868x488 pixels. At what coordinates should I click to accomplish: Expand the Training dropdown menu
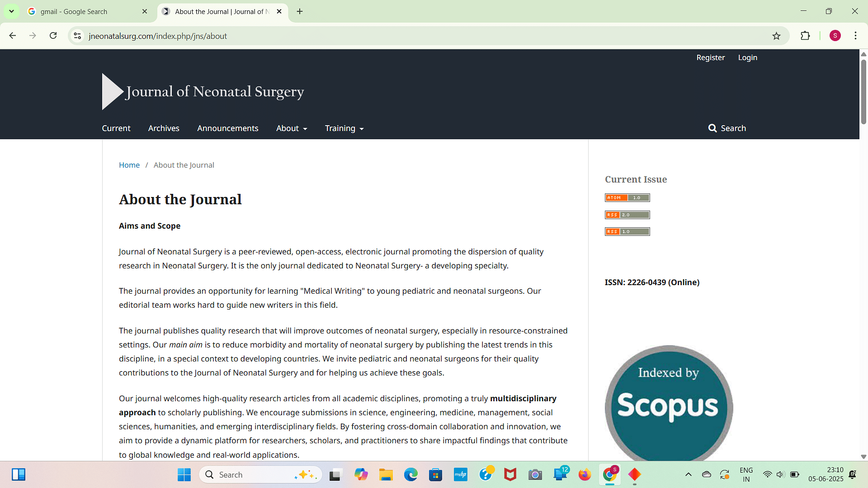point(344,128)
